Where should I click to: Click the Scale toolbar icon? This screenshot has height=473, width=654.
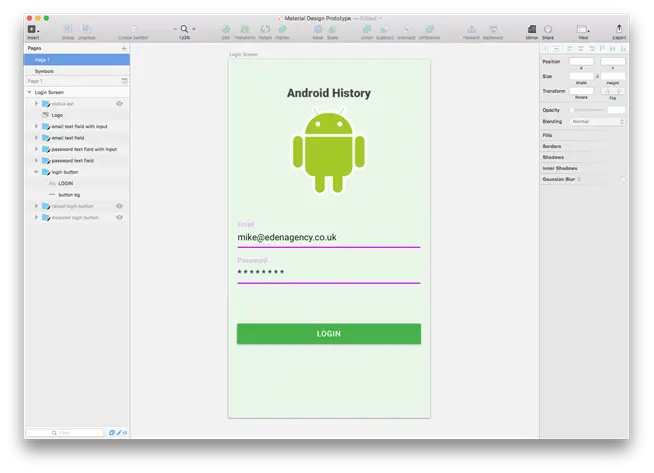pyautogui.click(x=332, y=29)
